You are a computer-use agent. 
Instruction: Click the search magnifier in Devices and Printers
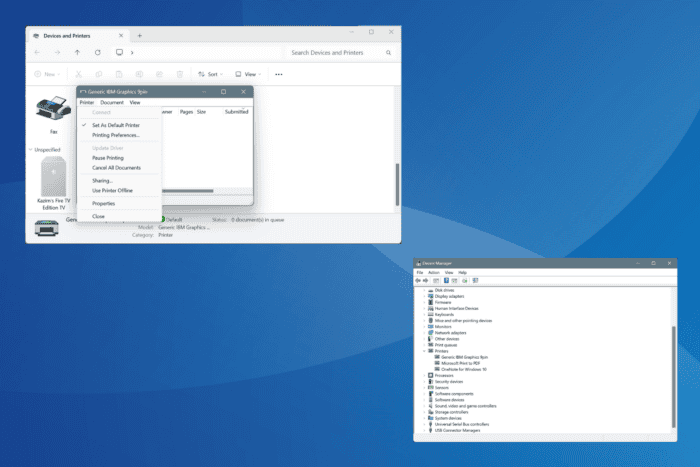pos(388,53)
